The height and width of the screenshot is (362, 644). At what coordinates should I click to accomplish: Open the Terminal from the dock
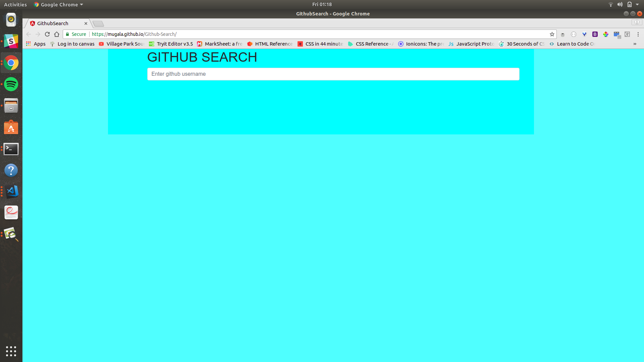coord(11,149)
